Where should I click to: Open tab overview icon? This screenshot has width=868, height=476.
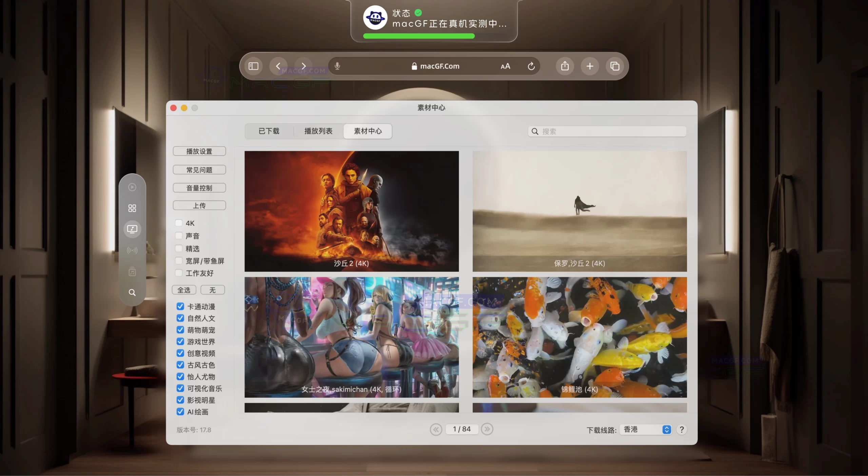point(614,66)
